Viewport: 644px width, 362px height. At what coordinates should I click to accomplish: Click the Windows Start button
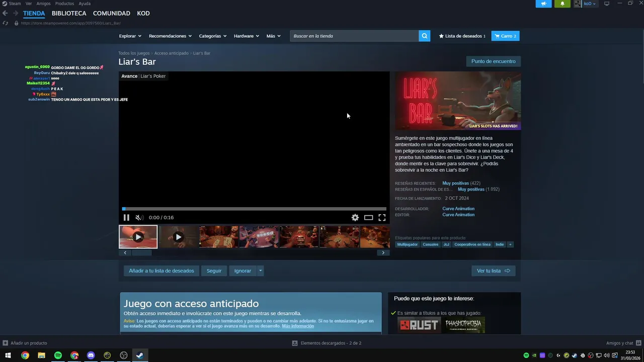[x=8, y=355]
